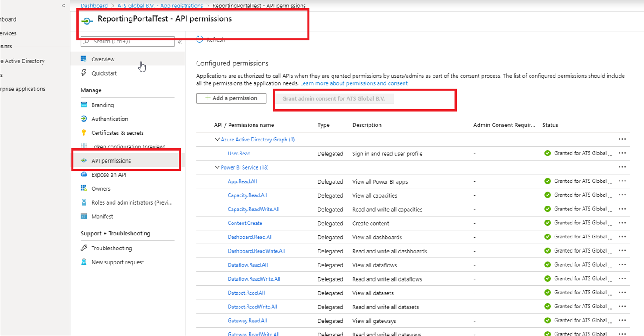Click the Owners icon
644x336 pixels.
[84, 188]
